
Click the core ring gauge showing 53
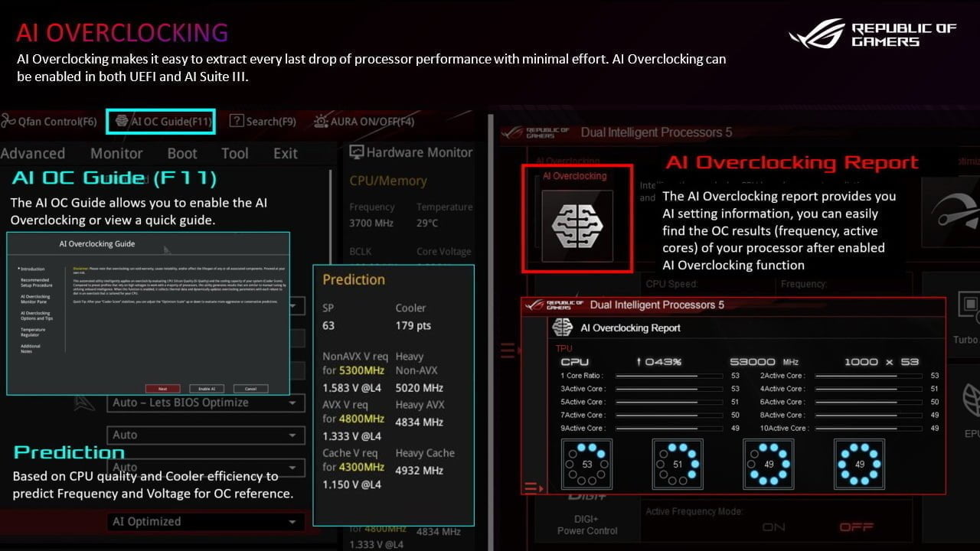pyautogui.click(x=587, y=464)
